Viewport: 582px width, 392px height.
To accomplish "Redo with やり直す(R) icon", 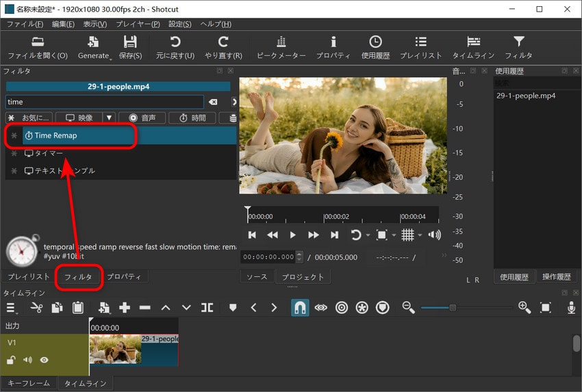I will [223, 47].
